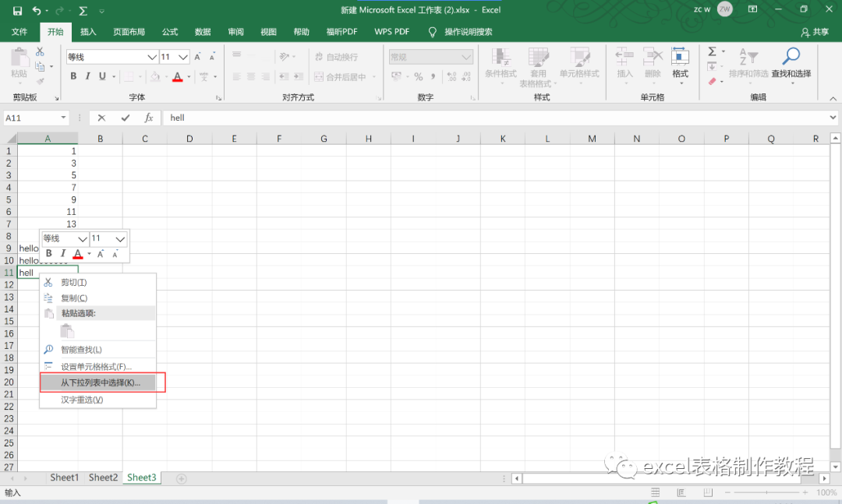842x504 pixels.
Task: Collapse the ribbon with the caret
Action: 833,99
